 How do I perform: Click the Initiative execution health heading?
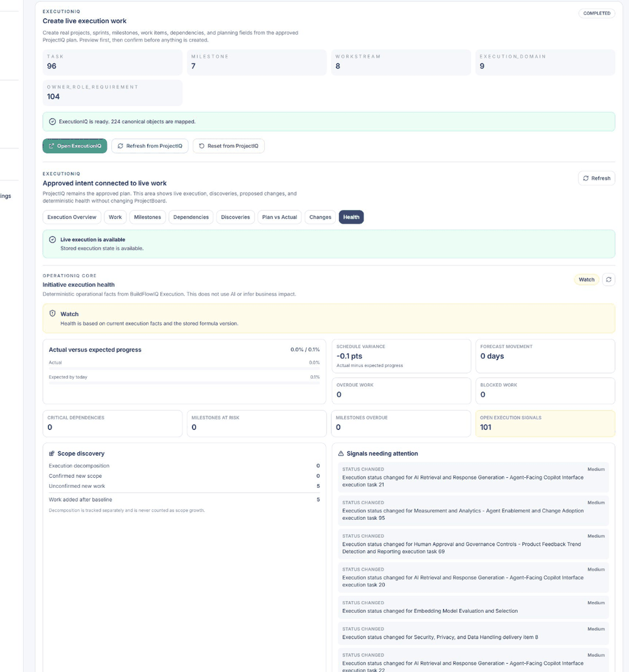click(x=79, y=285)
